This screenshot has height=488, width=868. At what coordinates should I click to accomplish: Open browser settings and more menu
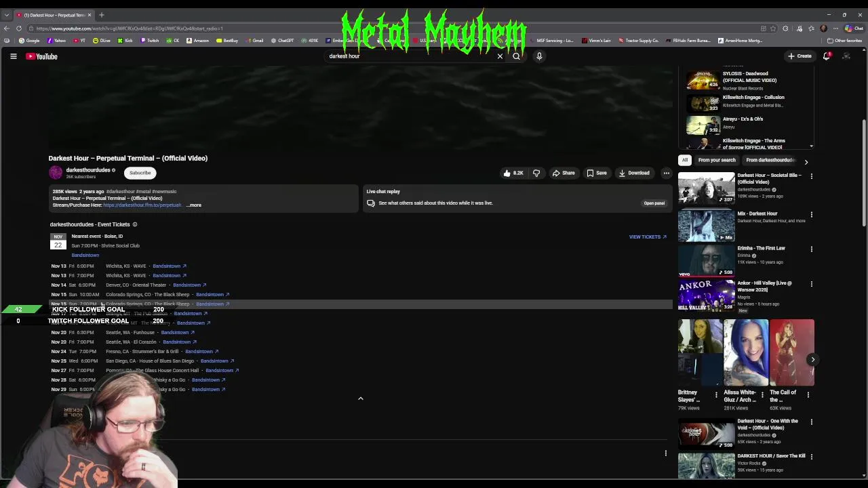tap(835, 28)
